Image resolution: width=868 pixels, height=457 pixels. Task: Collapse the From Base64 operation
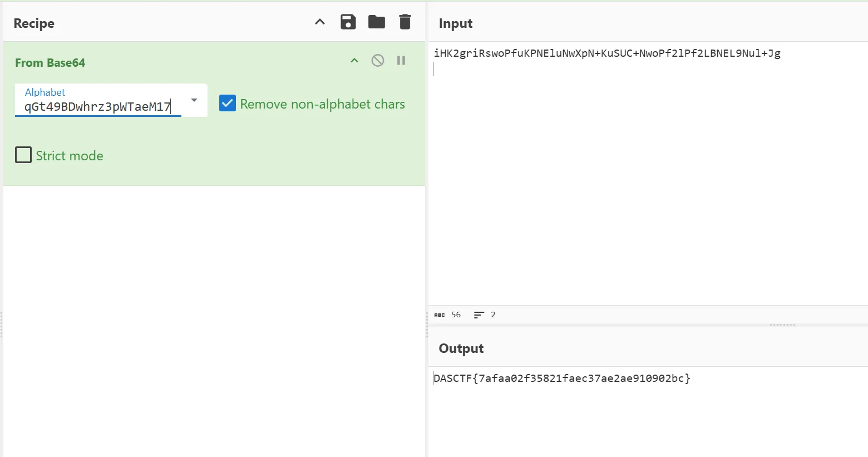[354, 61]
